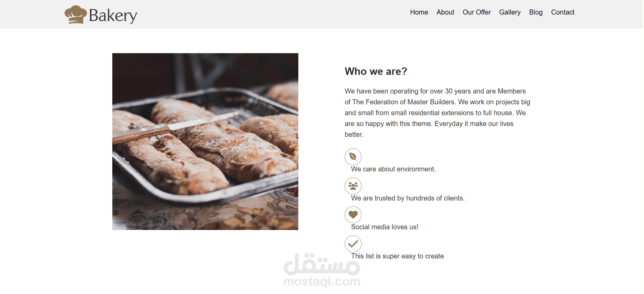Select Contact in the navigation bar

(x=562, y=12)
